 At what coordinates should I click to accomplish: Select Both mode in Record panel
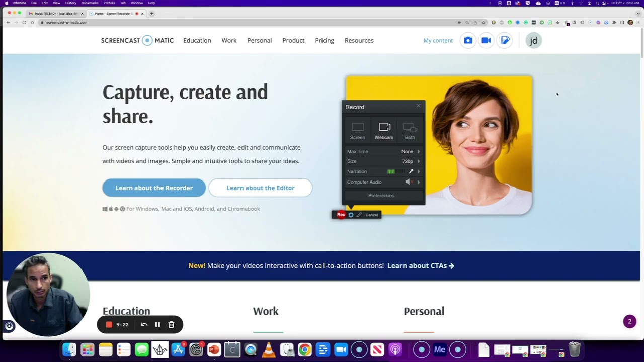(x=410, y=131)
